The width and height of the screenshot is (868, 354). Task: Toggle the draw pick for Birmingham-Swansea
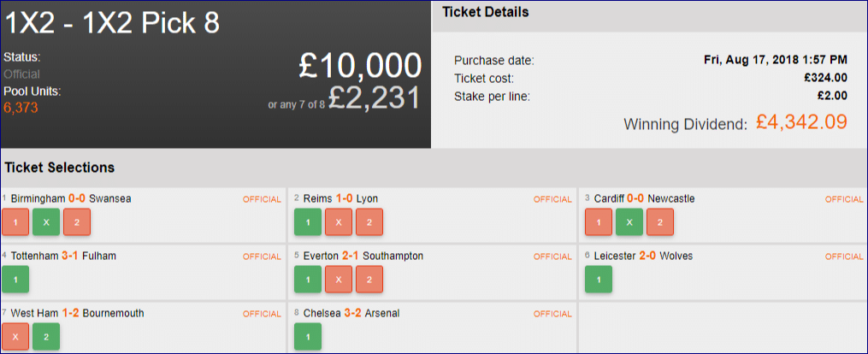coord(46,221)
